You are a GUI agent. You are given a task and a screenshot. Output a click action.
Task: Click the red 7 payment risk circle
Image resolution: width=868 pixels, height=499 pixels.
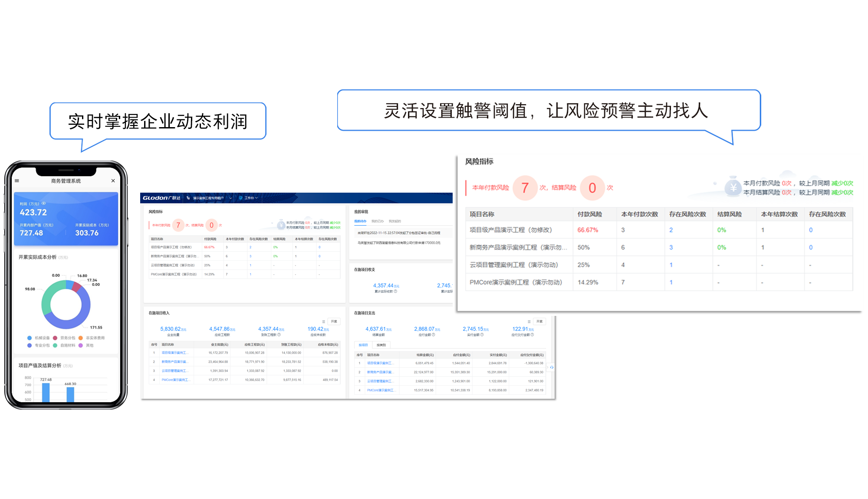coord(525,188)
